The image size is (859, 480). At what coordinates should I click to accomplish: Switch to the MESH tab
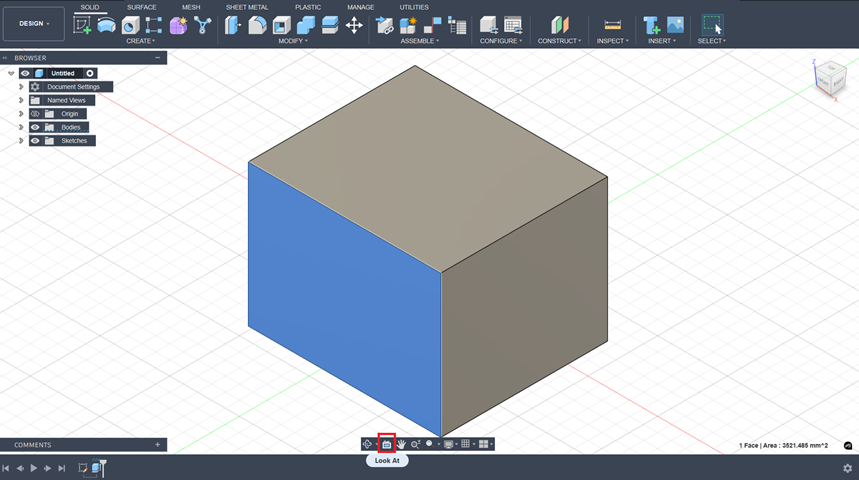click(191, 7)
